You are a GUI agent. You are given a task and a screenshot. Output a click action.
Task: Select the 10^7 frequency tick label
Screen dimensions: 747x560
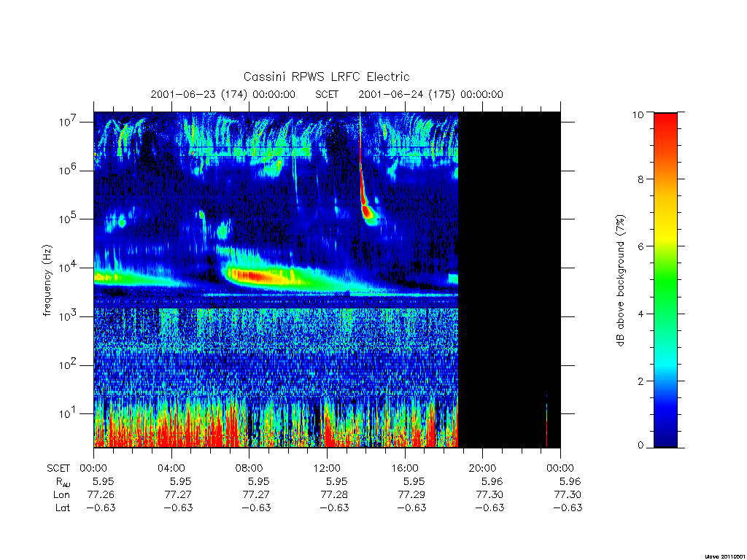69,121
